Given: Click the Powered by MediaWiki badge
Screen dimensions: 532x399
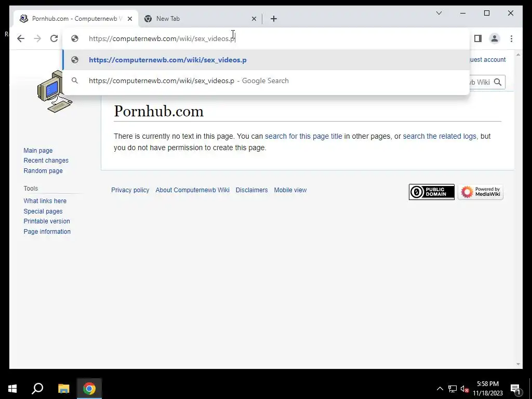Looking at the screenshot, I should point(481,192).
